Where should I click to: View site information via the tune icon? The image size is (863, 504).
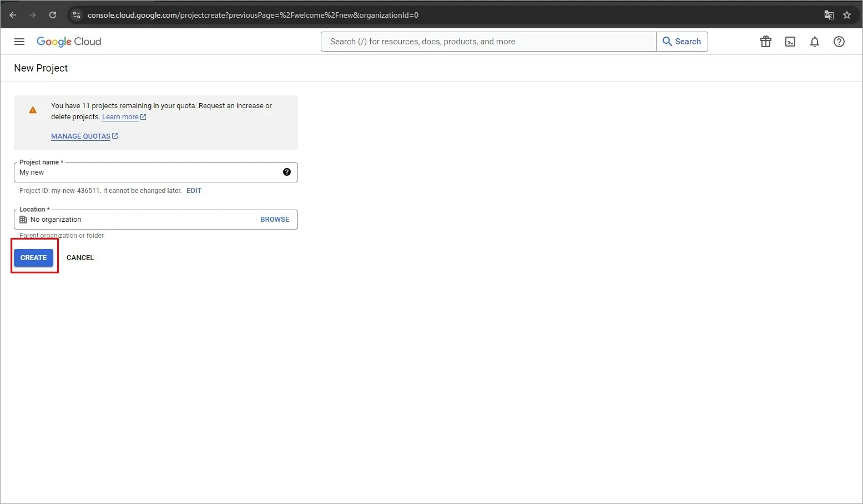76,15
